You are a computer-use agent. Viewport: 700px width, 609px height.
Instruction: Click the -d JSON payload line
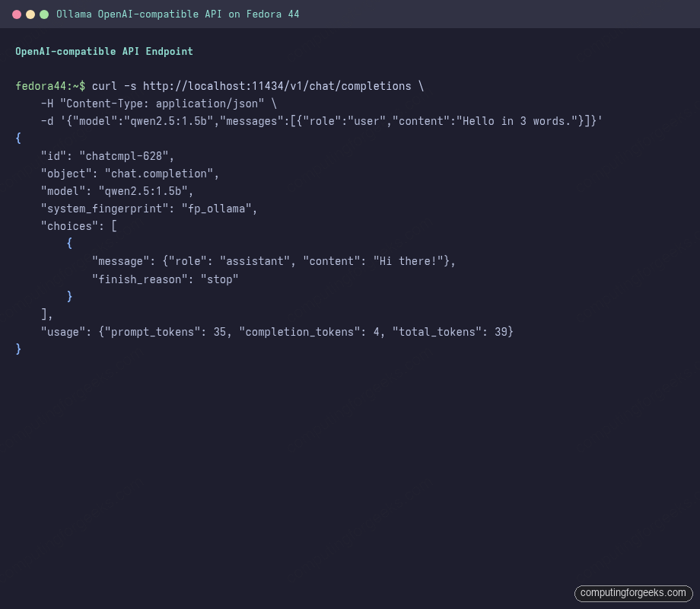[321, 121]
